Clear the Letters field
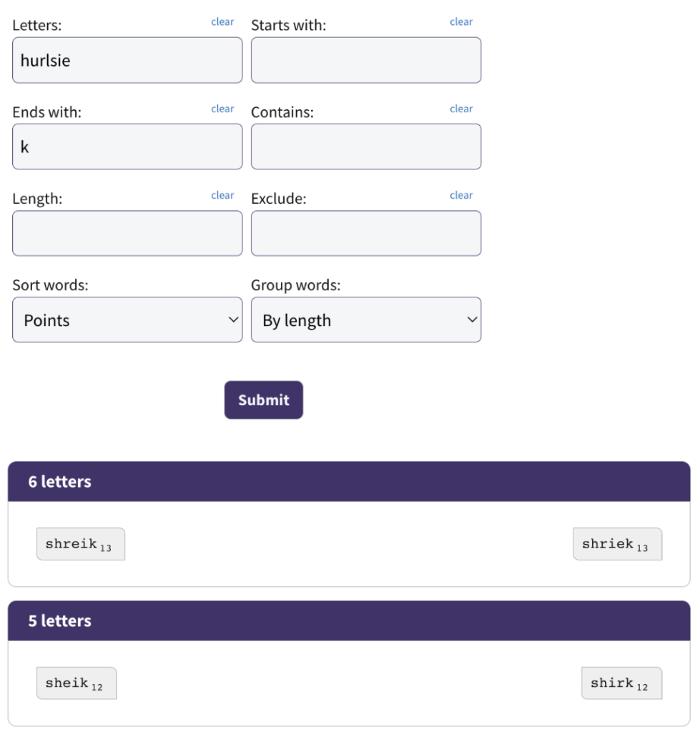The width and height of the screenshot is (700, 732). click(x=222, y=22)
